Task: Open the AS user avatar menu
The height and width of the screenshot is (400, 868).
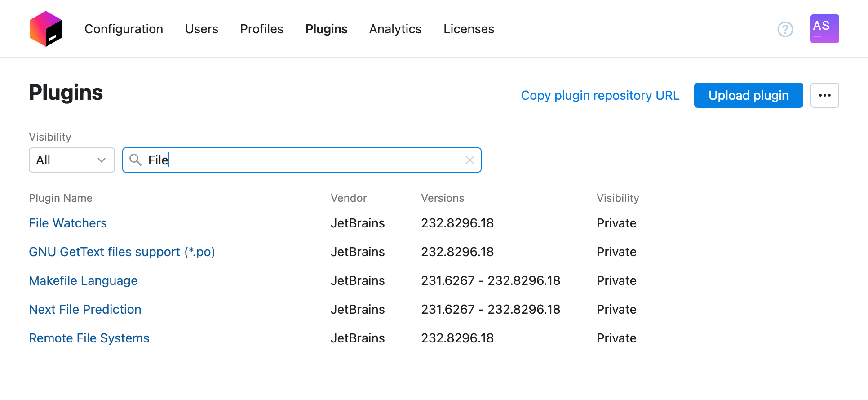Action: click(x=824, y=29)
